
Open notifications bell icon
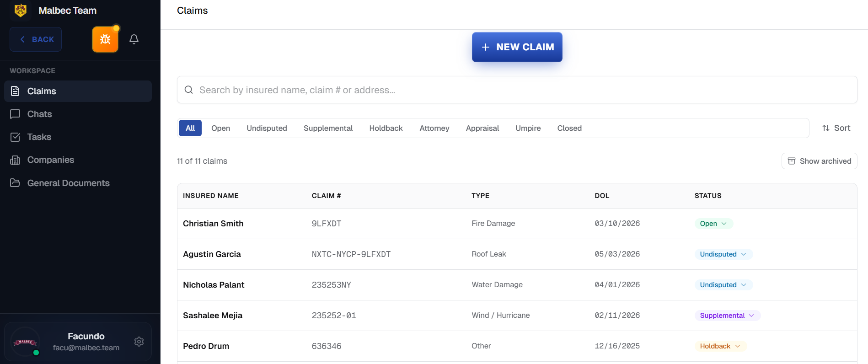pos(134,39)
